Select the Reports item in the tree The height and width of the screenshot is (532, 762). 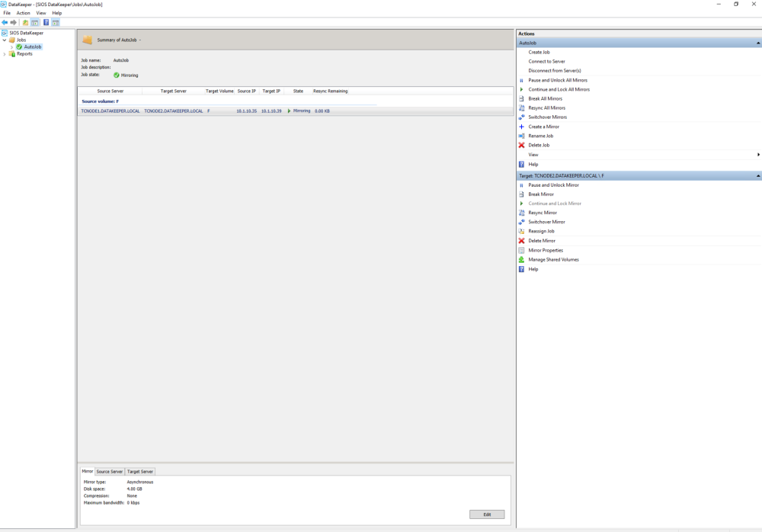click(x=24, y=54)
